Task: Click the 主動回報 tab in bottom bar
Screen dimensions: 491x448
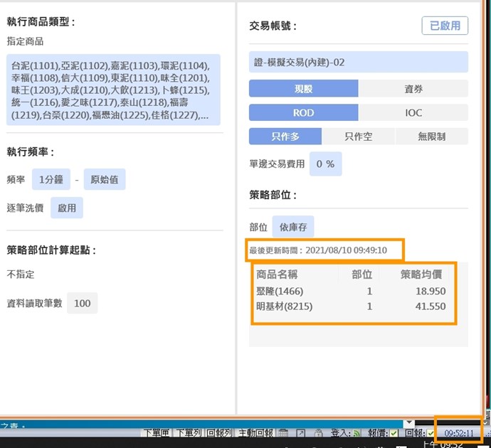Action: (x=255, y=432)
